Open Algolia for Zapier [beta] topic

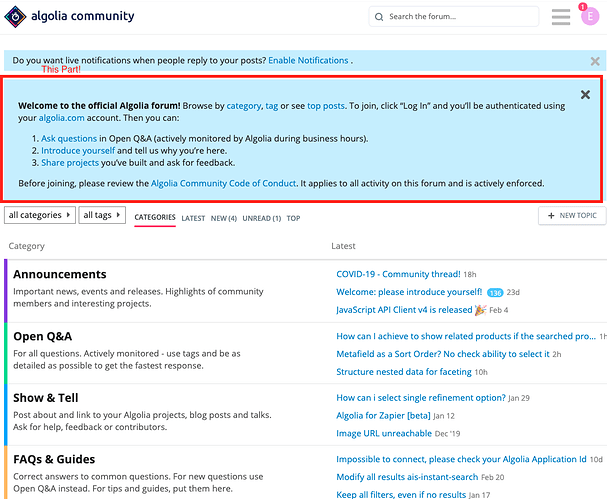point(383,415)
